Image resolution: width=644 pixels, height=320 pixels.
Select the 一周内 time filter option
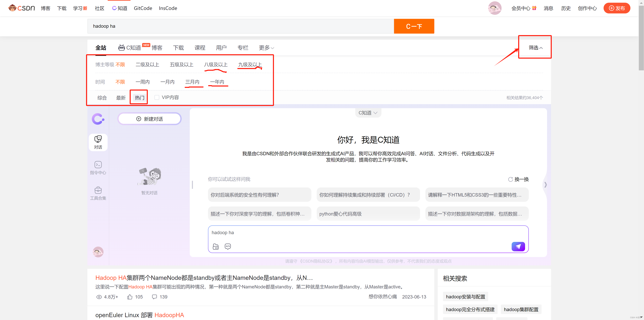[142, 82]
